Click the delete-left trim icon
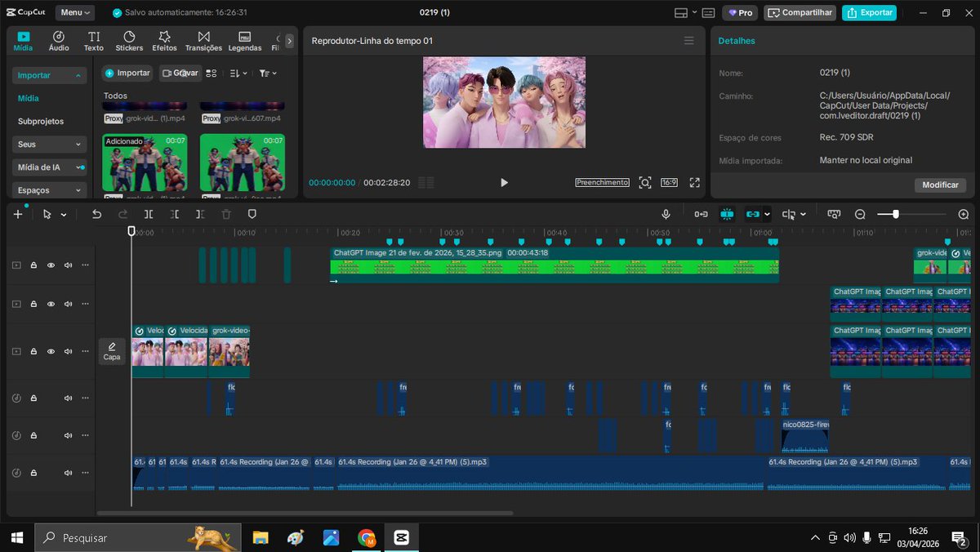 (x=175, y=214)
